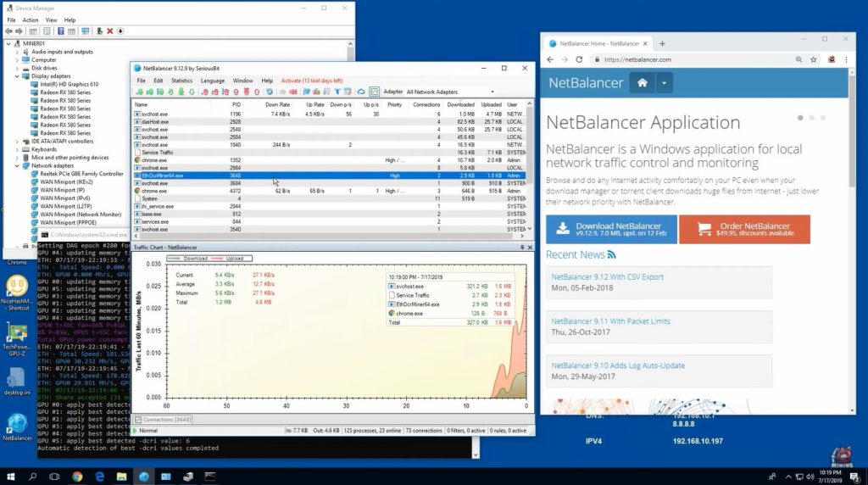Screen dimensions: 868x485
Task: Select the EthDcrMiner64.exe process row
Action: pyautogui.click(x=161, y=176)
